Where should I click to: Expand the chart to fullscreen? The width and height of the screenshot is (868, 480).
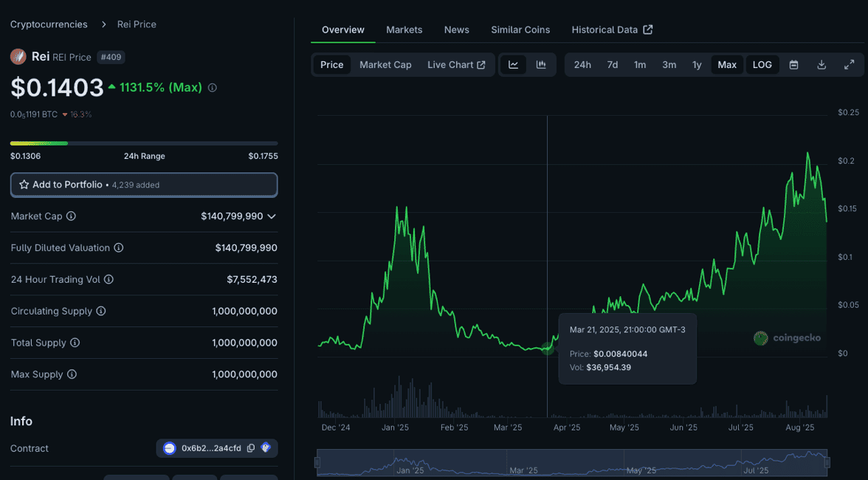849,65
